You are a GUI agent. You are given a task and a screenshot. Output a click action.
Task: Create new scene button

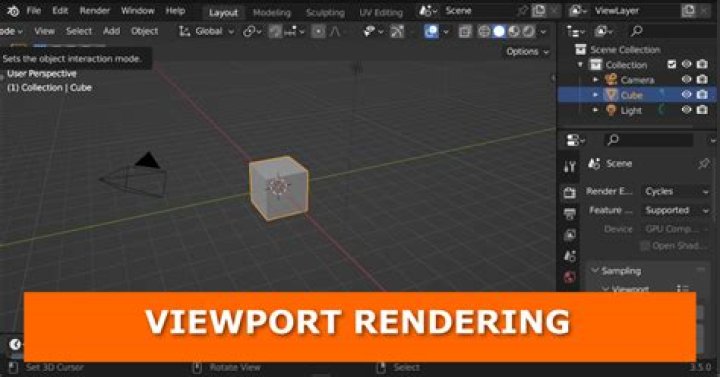coord(539,11)
